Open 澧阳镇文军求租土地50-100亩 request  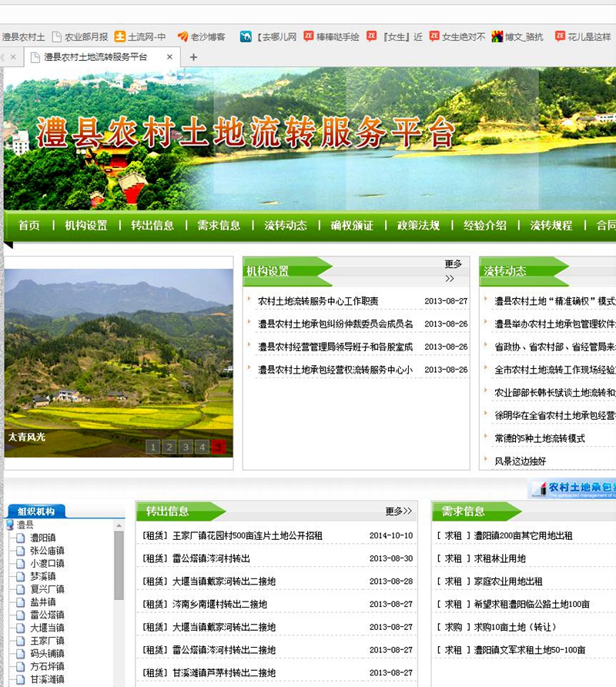(529, 650)
